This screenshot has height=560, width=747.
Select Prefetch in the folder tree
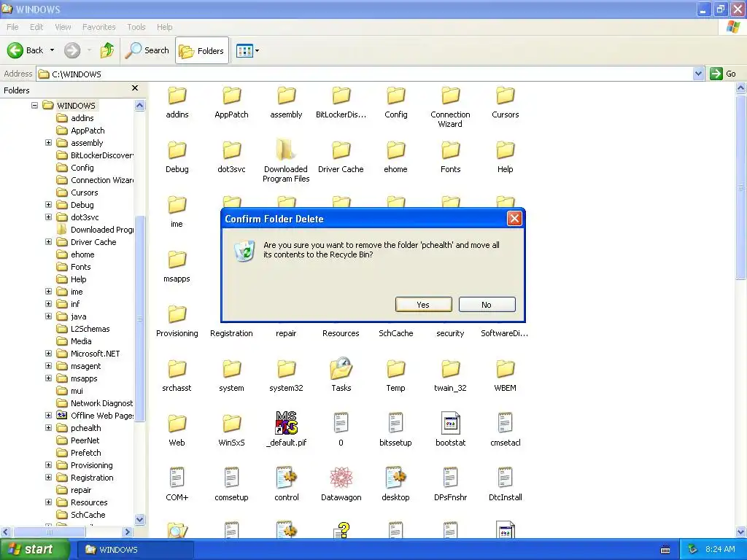(79, 452)
